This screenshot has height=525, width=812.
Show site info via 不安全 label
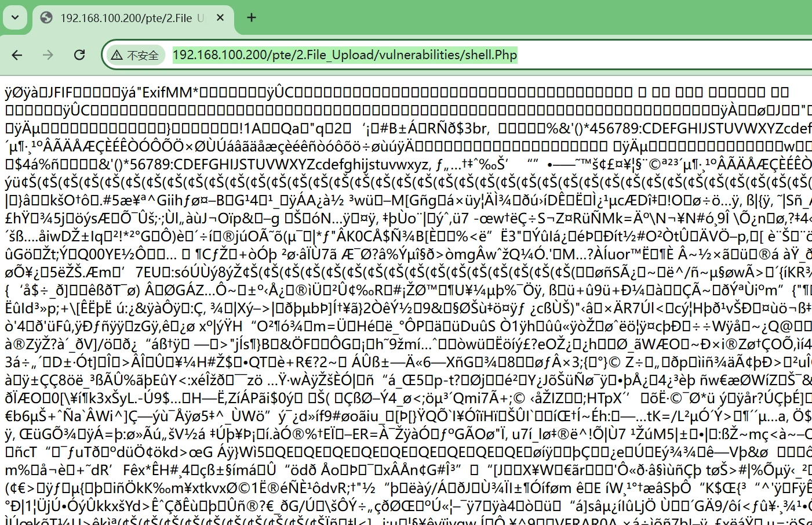[x=142, y=55]
